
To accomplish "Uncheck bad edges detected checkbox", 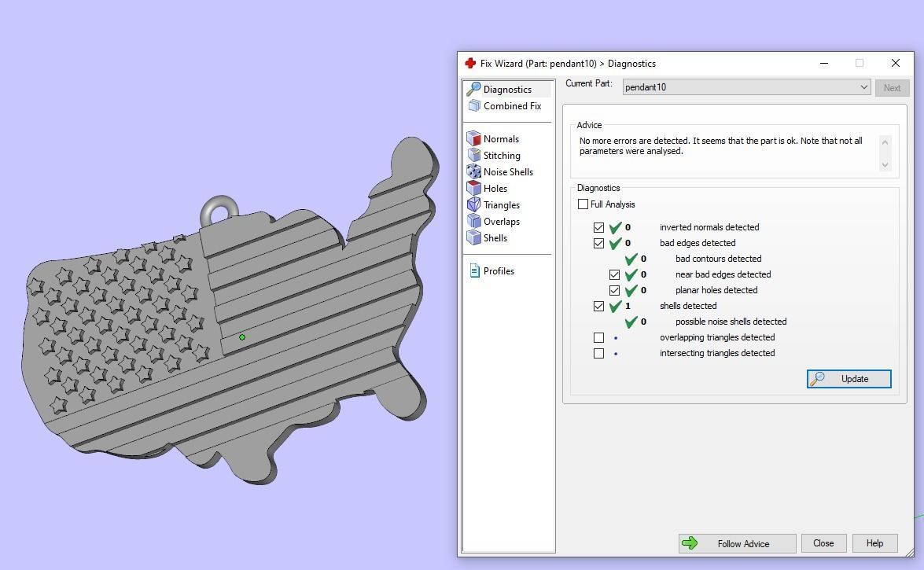I will (x=598, y=244).
